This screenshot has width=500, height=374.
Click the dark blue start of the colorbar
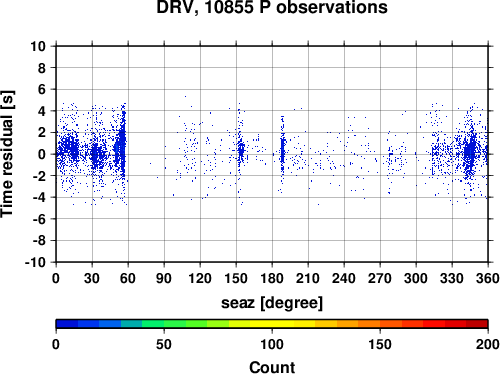point(67,324)
